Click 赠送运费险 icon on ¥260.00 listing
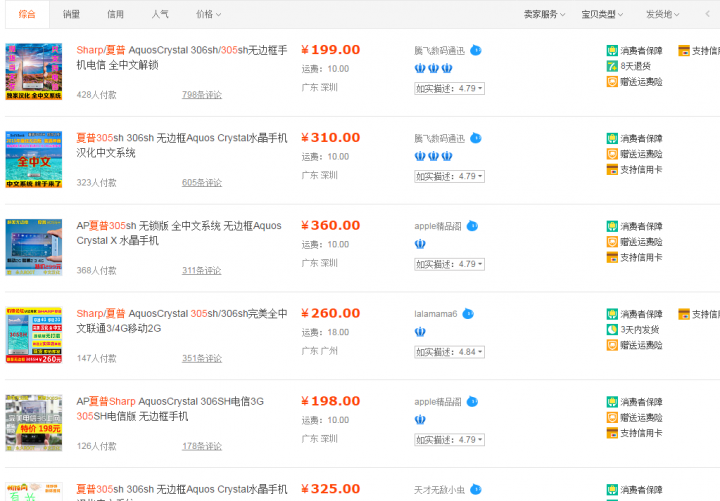The height and width of the screenshot is (501, 720). pos(612,345)
